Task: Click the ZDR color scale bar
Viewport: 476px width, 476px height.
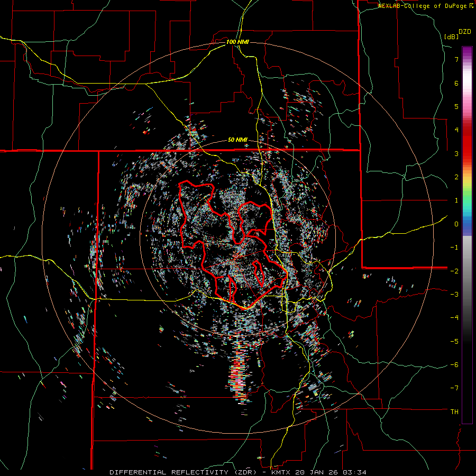Action: coord(467,235)
